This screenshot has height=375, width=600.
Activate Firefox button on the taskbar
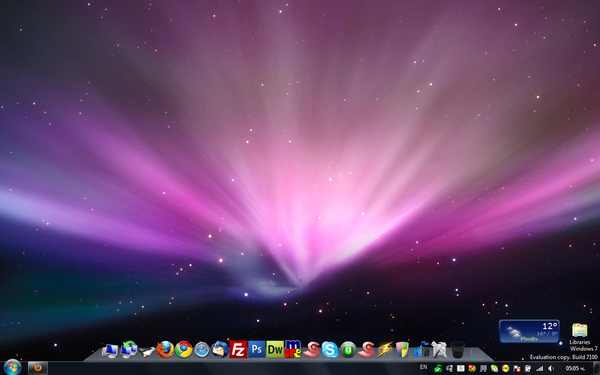pyautogui.click(x=38, y=368)
